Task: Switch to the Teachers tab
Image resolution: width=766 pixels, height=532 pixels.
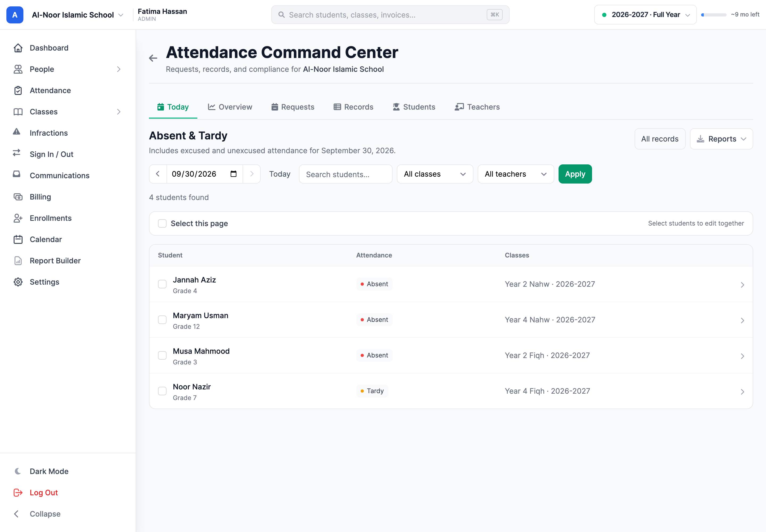Action: click(477, 107)
